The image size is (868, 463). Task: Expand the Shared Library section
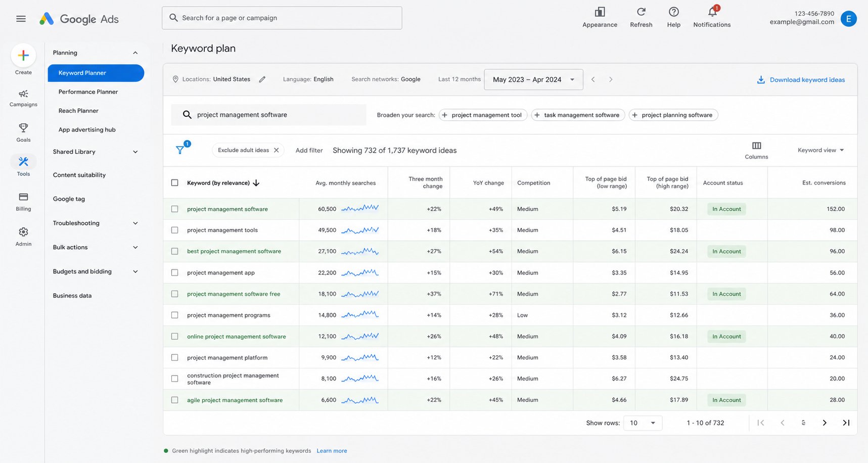click(x=135, y=152)
